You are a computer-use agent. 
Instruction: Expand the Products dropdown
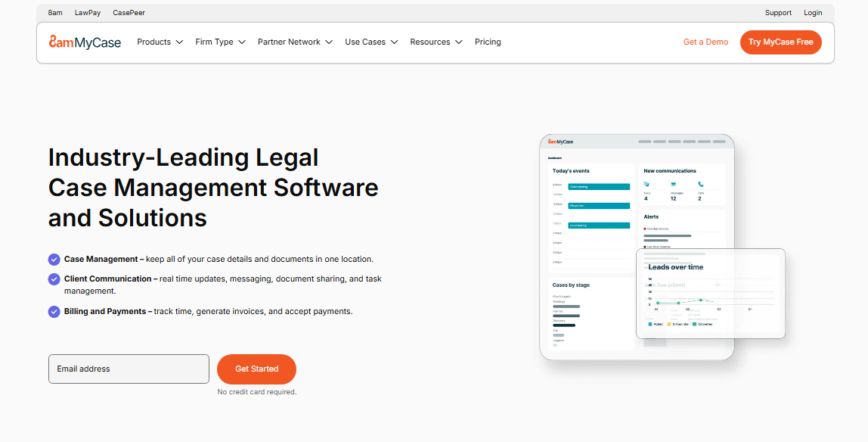[160, 42]
